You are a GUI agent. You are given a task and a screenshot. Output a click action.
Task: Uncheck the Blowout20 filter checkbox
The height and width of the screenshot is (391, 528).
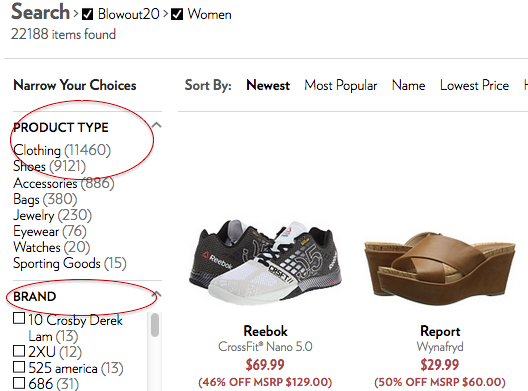(x=88, y=14)
